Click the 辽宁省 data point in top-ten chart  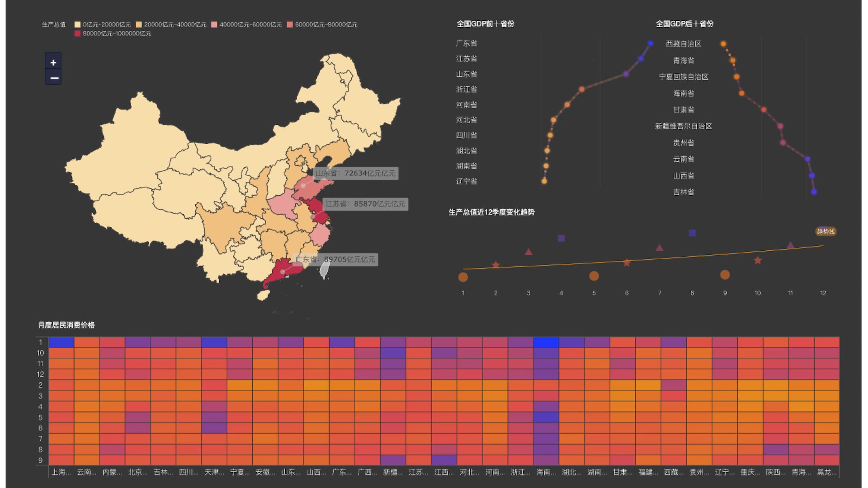(544, 181)
